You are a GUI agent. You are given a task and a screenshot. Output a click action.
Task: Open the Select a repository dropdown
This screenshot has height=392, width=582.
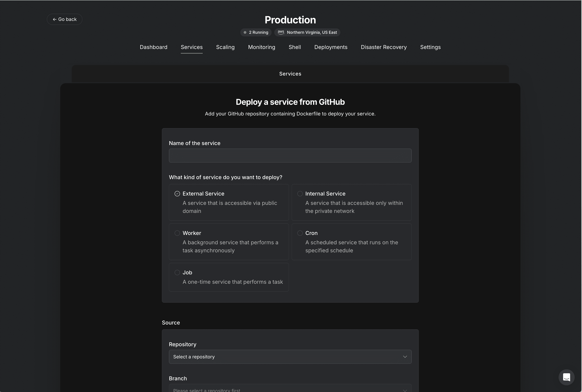coord(290,357)
